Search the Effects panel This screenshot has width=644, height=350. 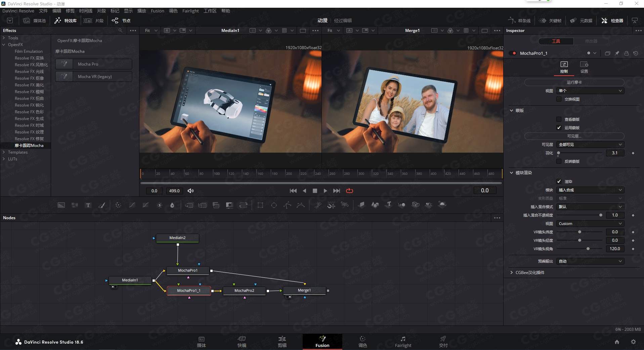pos(120,30)
